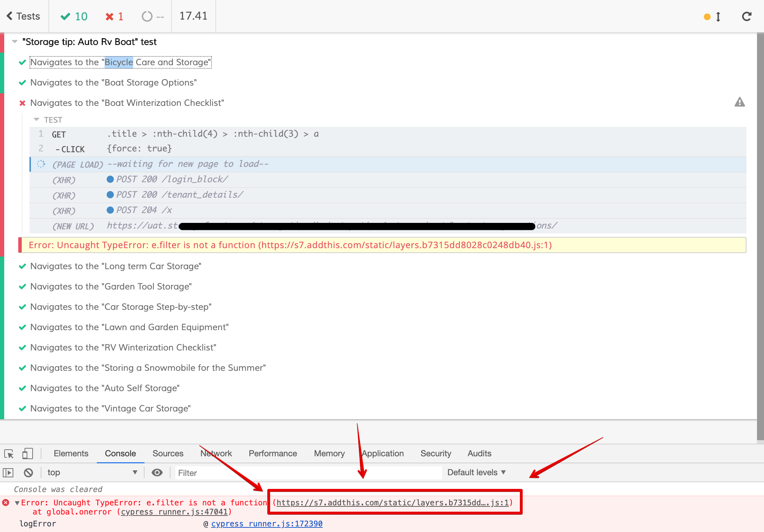The image size is (764, 532).
Task: Open the addthis layers.js link in console
Action: pyautogui.click(x=392, y=503)
